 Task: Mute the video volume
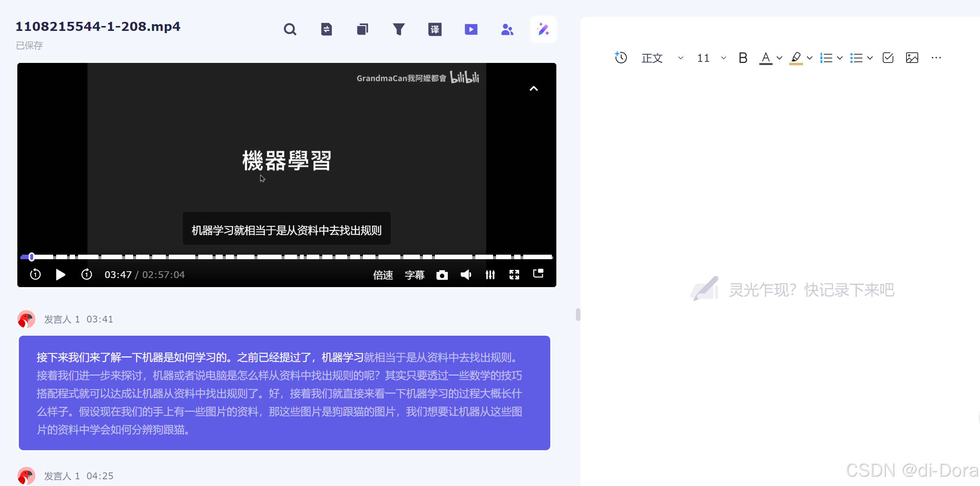point(465,275)
